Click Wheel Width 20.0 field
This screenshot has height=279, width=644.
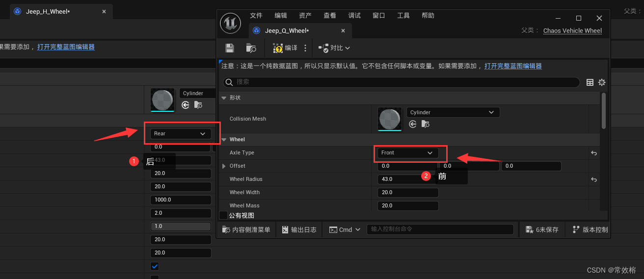coord(408,193)
